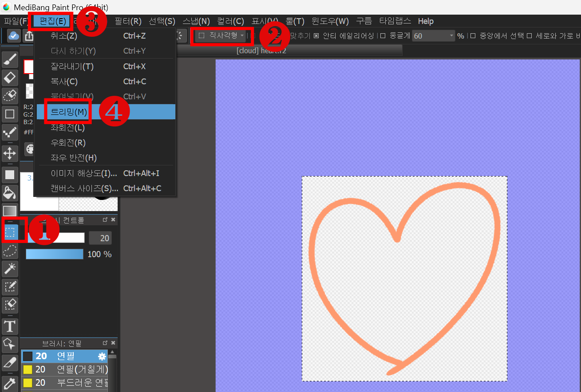The image size is (581, 392).
Task: Switch to [cloud] heart document tab
Action: 261,51
